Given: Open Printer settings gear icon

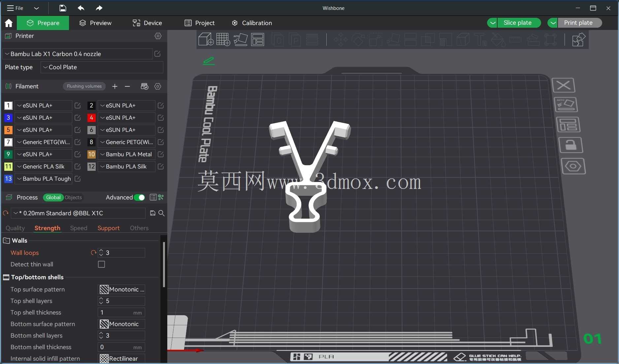Looking at the screenshot, I should [158, 36].
